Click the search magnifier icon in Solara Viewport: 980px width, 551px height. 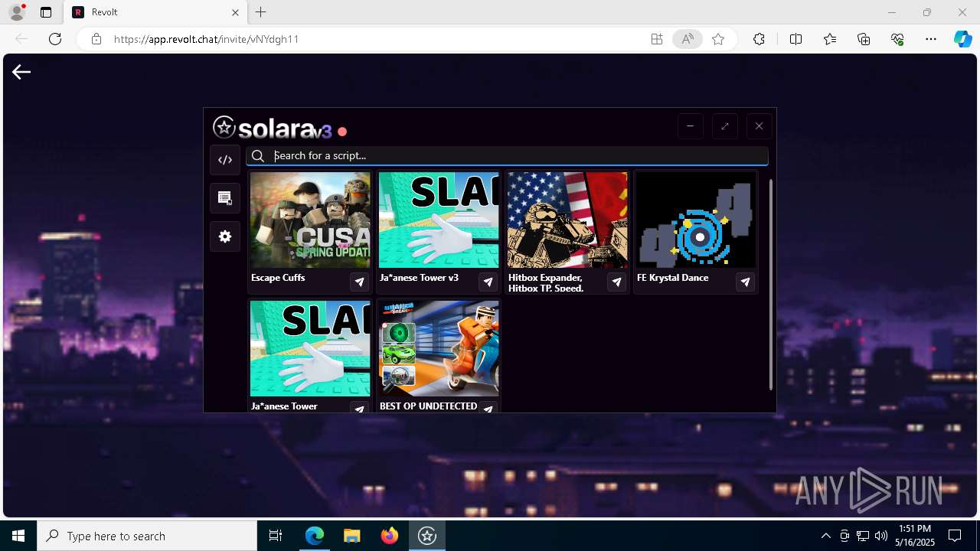(258, 156)
